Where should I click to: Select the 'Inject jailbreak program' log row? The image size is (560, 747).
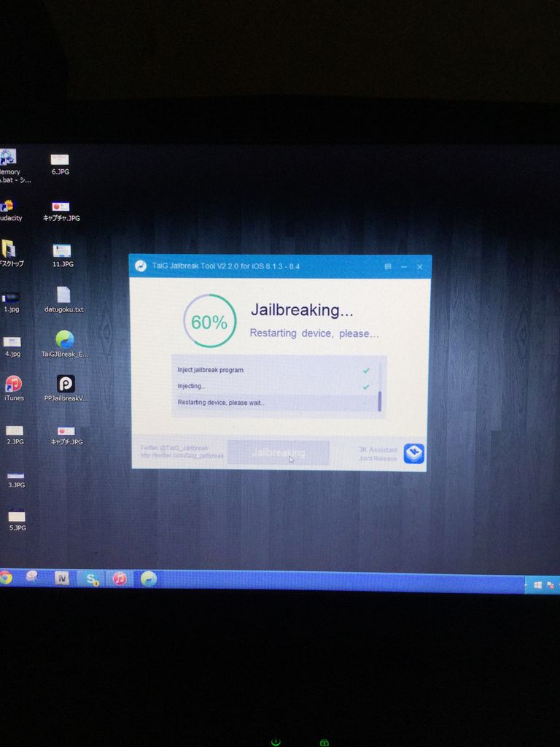point(275,370)
